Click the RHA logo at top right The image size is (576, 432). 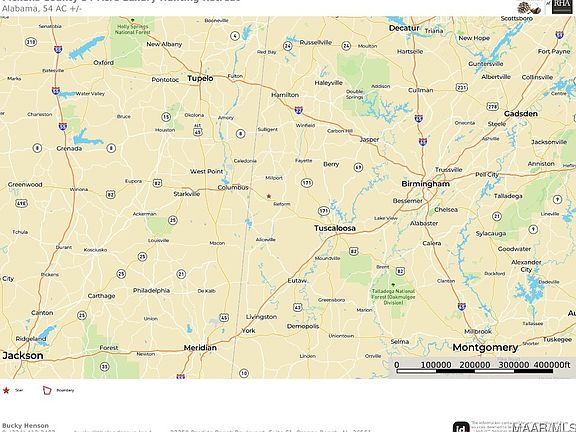click(562, 6)
